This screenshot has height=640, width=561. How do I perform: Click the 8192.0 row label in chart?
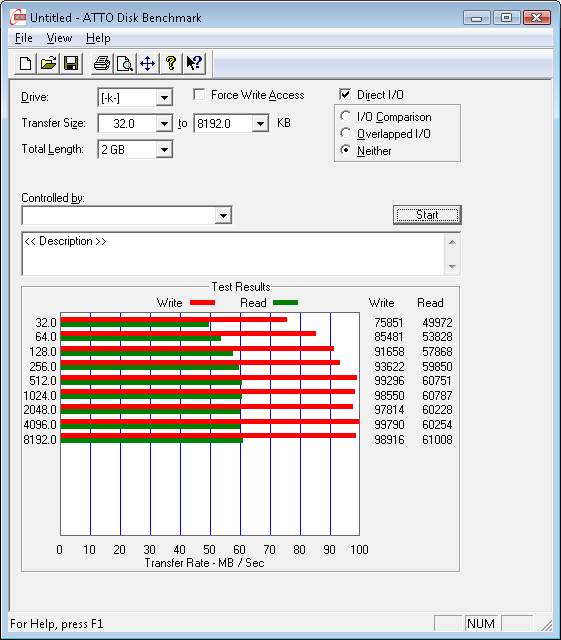point(40,440)
